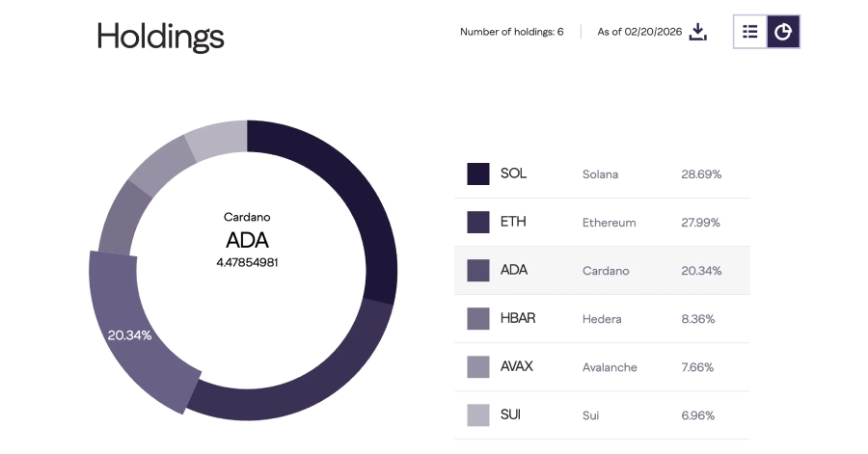Click the SOL color swatch

click(x=478, y=174)
